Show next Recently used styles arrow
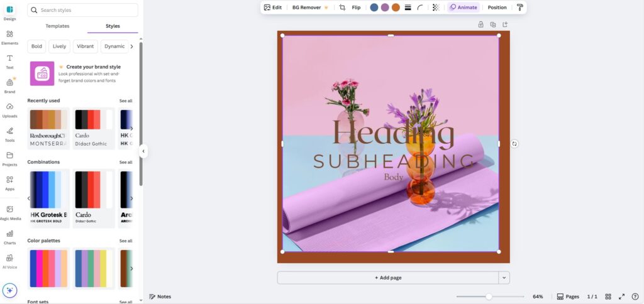 point(131,128)
